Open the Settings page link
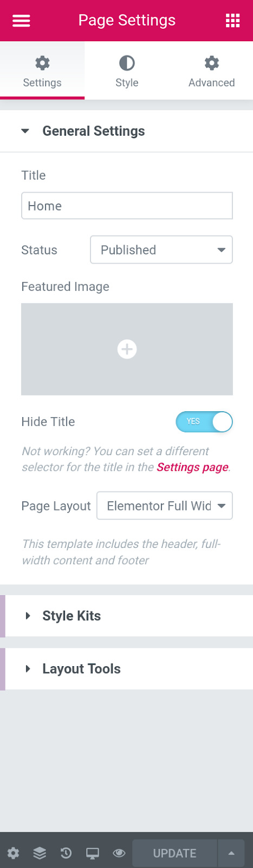Viewport: 253px width, 868px height. (x=192, y=467)
